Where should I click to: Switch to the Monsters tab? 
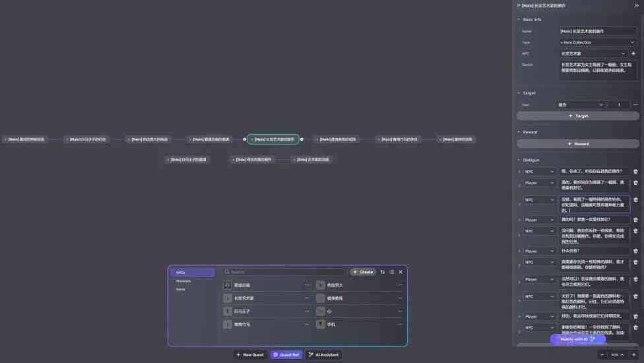183,281
